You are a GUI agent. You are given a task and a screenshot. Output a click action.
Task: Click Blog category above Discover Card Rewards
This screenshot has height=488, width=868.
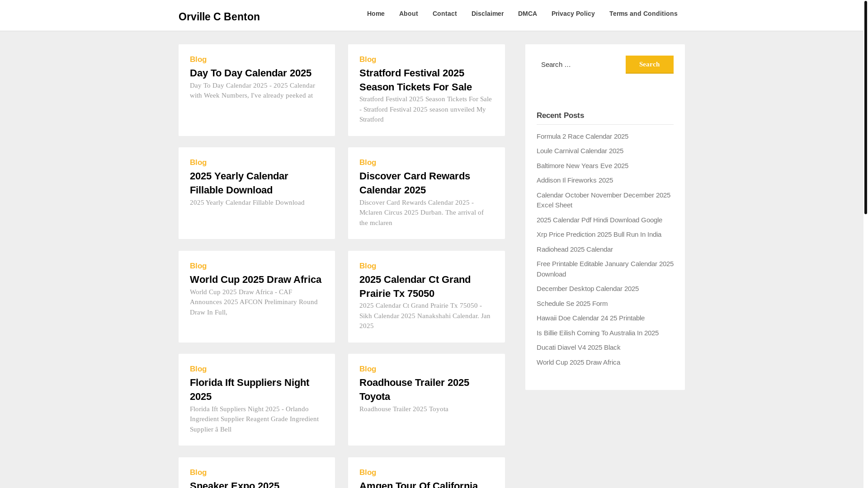point(368,163)
